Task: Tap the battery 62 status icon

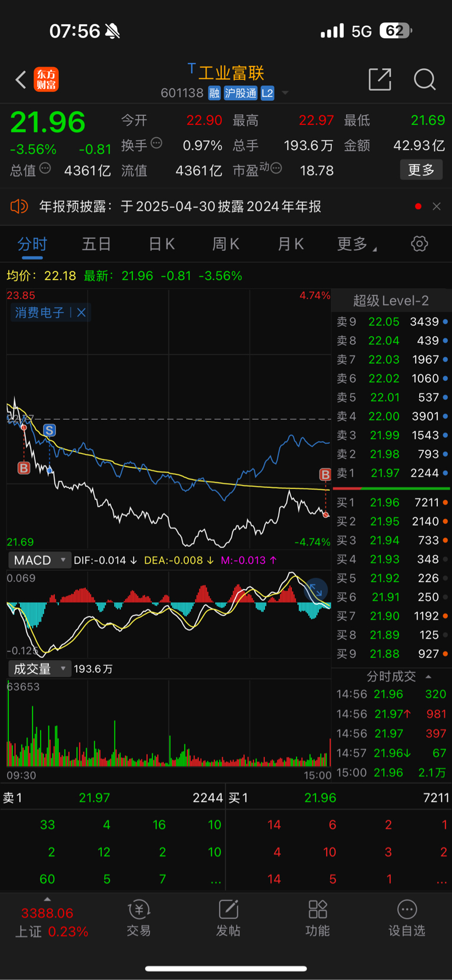Action: coord(395,31)
